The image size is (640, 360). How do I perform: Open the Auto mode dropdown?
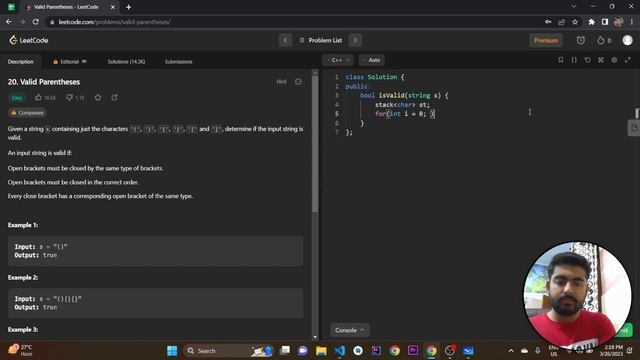(371, 60)
